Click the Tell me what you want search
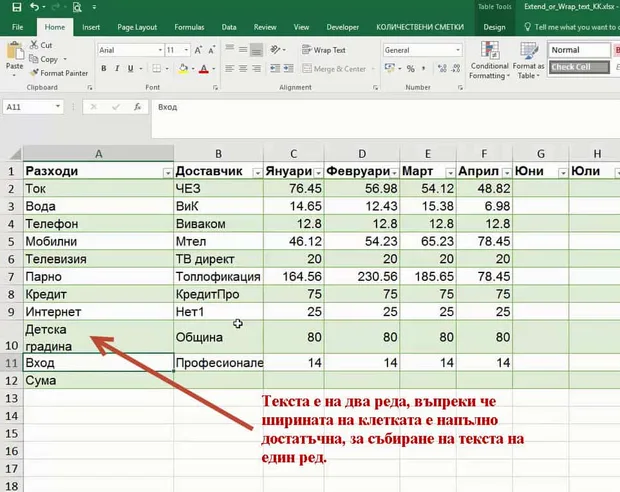Image resolution: width=620 pixels, height=492 pixels. [x=572, y=27]
